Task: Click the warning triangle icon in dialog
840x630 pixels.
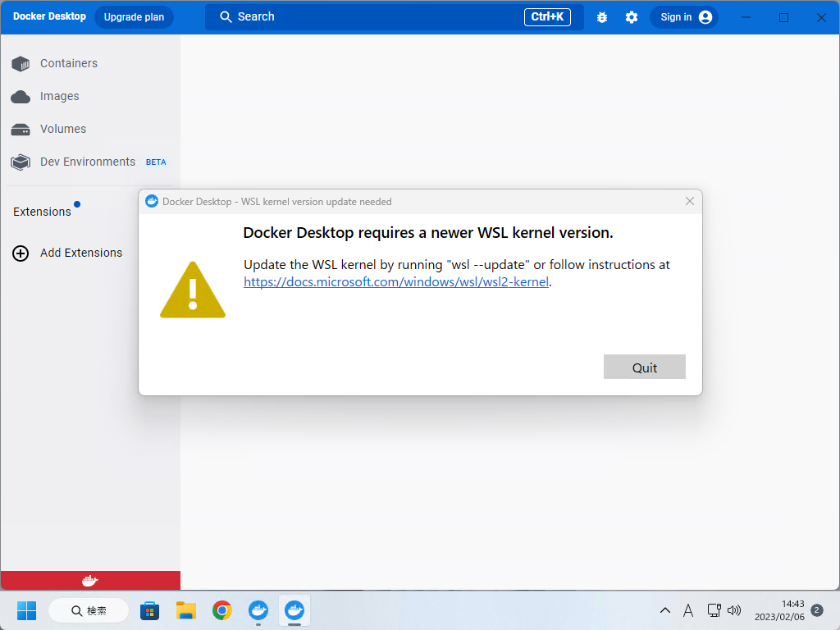Action: click(193, 290)
